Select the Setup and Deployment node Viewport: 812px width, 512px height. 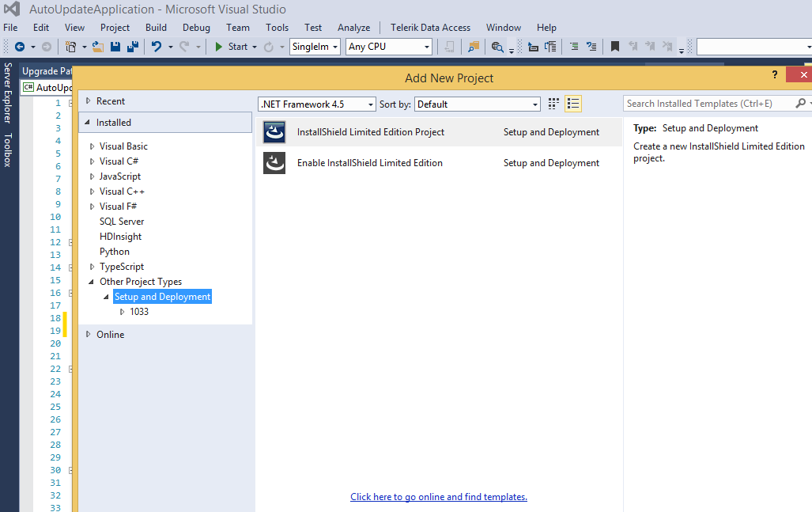coord(163,297)
